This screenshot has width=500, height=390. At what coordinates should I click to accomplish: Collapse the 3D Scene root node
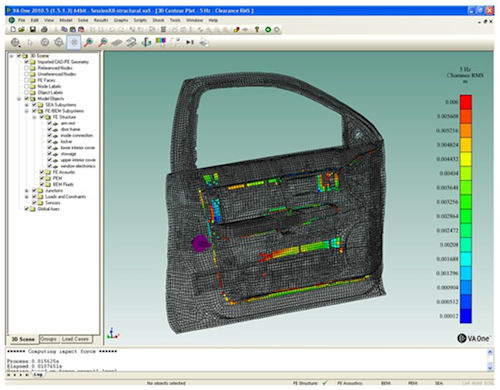pyautogui.click(x=12, y=56)
